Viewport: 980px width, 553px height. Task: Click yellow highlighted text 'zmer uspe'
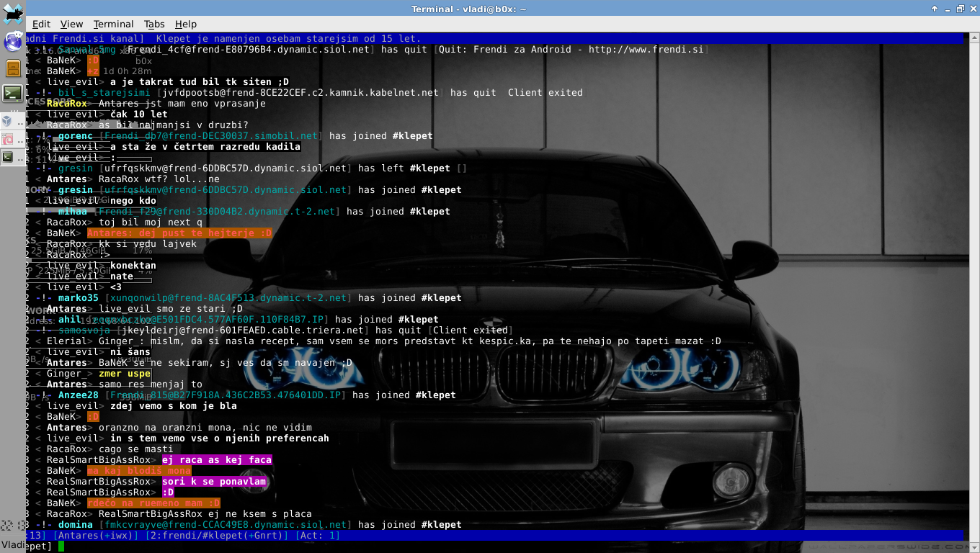[125, 374]
